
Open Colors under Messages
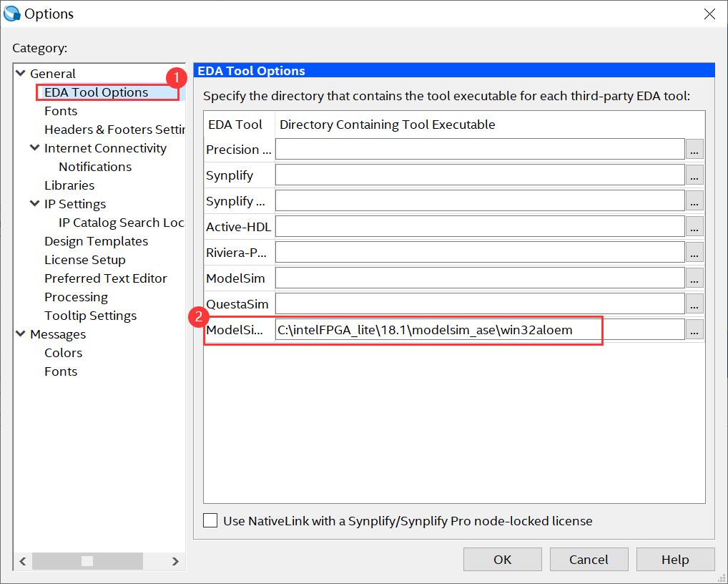point(63,353)
